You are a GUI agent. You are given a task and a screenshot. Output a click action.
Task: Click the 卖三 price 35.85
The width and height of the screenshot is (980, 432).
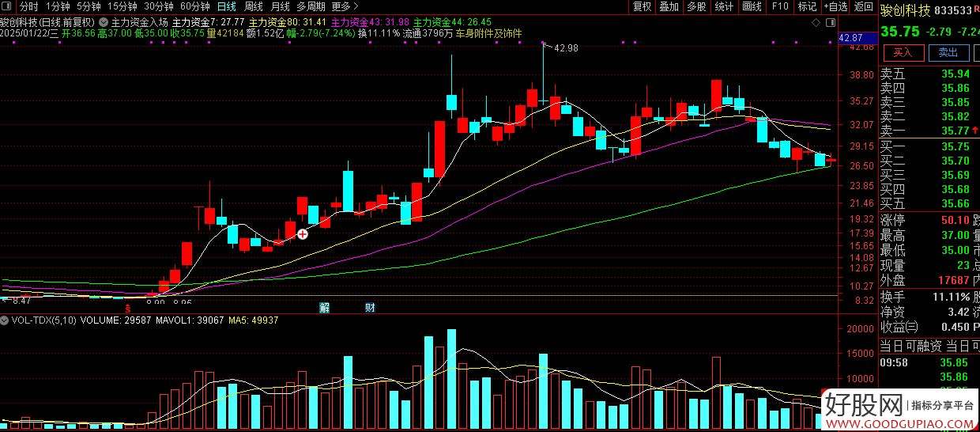(955, 102)
